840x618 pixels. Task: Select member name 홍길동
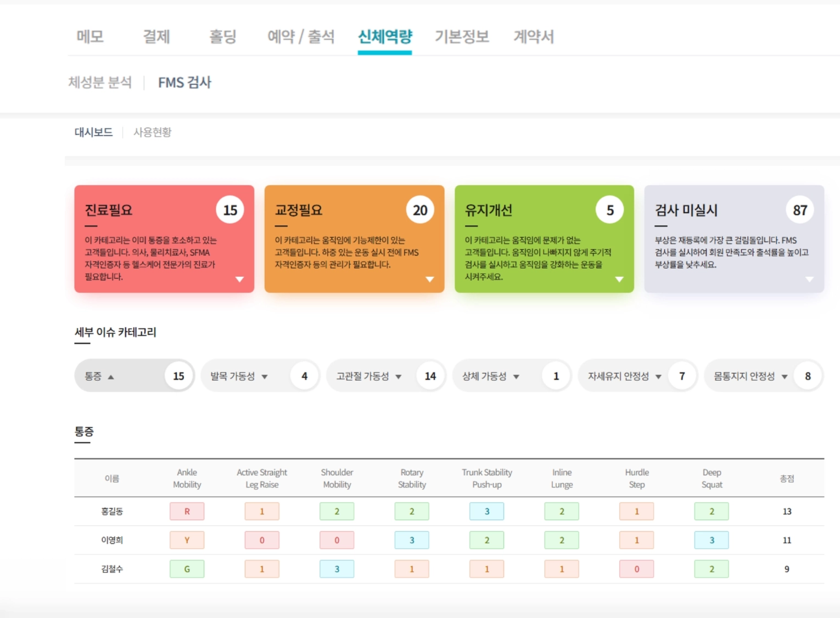point(112,511)
